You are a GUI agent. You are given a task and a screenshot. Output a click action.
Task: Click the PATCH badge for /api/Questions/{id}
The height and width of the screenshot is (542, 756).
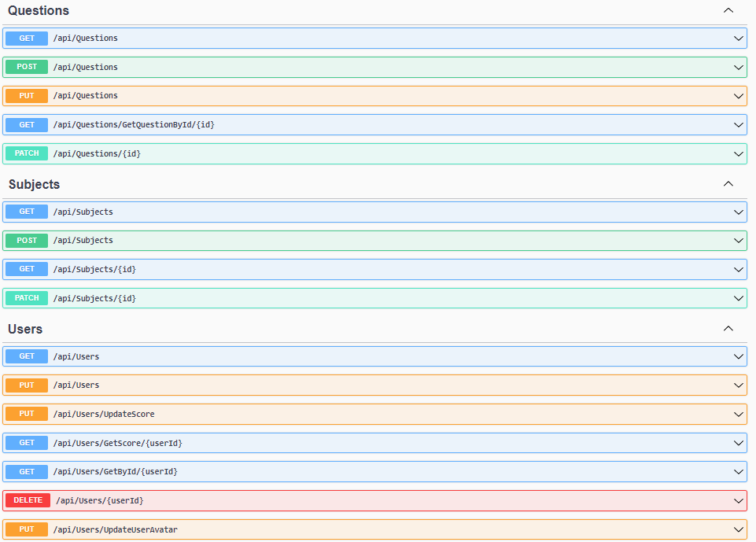click(x=27, y=153)
